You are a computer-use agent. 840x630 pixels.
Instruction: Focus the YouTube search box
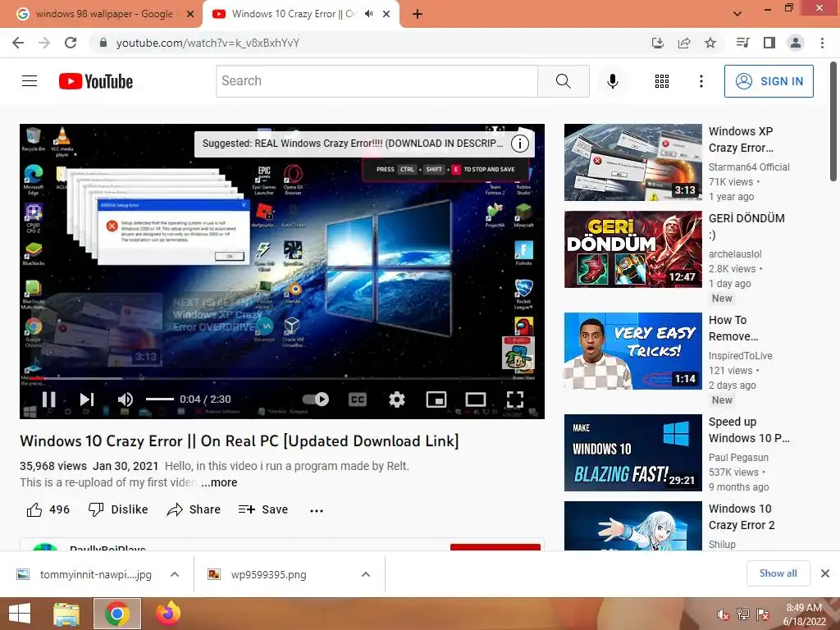pos(377,81)
